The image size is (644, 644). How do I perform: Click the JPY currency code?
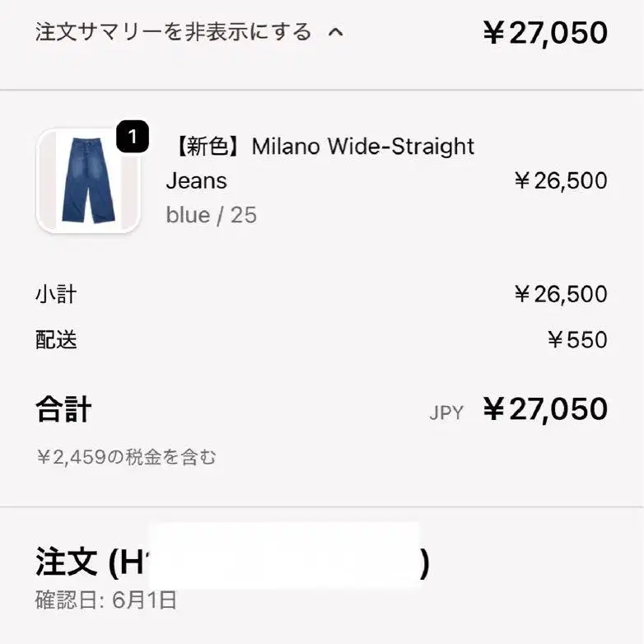coord(446,413)
